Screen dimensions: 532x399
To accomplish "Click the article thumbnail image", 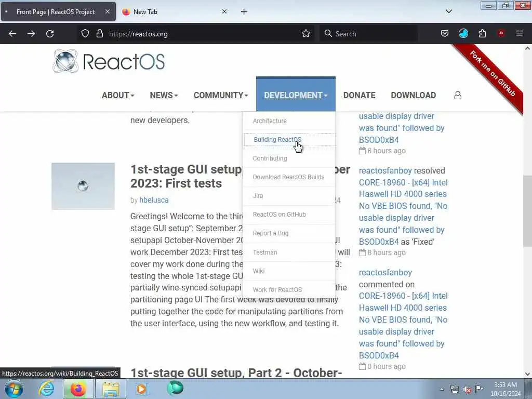I will click(83, 186).
